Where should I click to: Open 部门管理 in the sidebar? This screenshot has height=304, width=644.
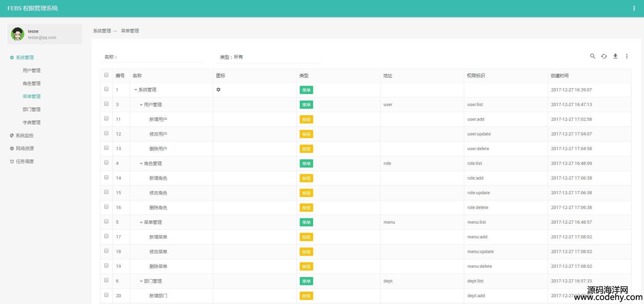click(x=31, y=109)
